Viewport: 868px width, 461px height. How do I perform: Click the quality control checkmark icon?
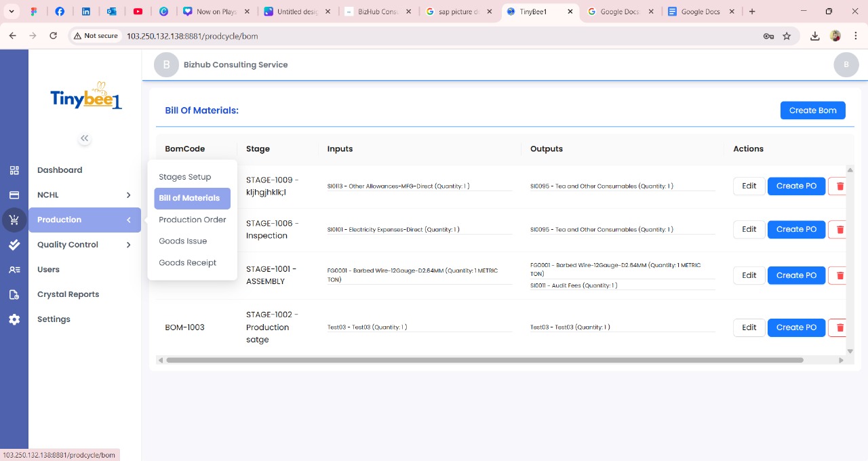[14, 245]
